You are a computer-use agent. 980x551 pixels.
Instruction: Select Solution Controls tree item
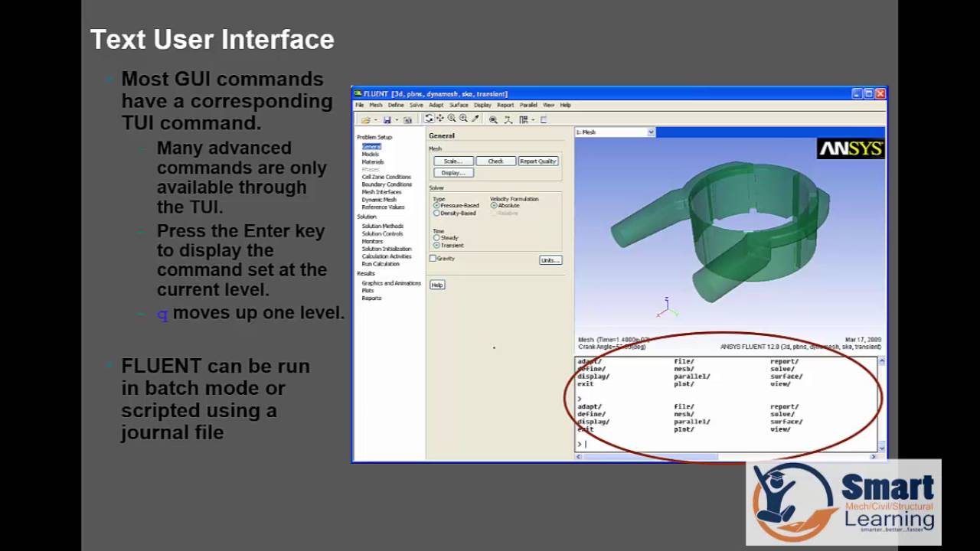(382, 234)
